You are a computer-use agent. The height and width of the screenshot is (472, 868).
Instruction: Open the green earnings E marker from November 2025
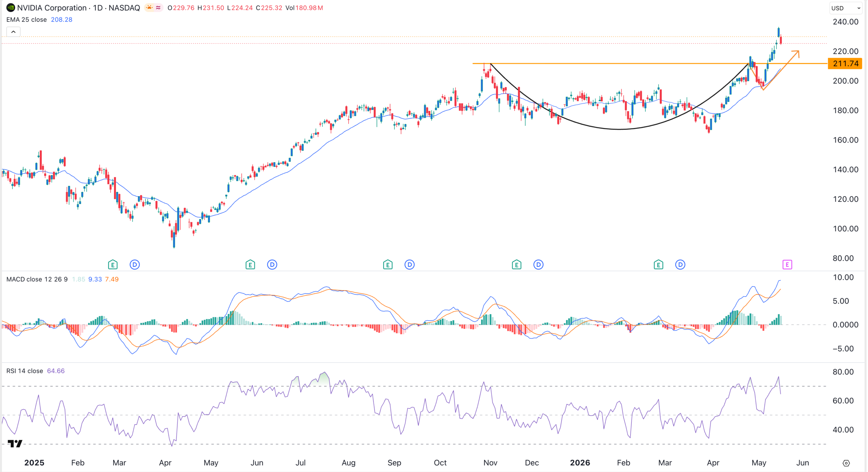coord(516,265)
